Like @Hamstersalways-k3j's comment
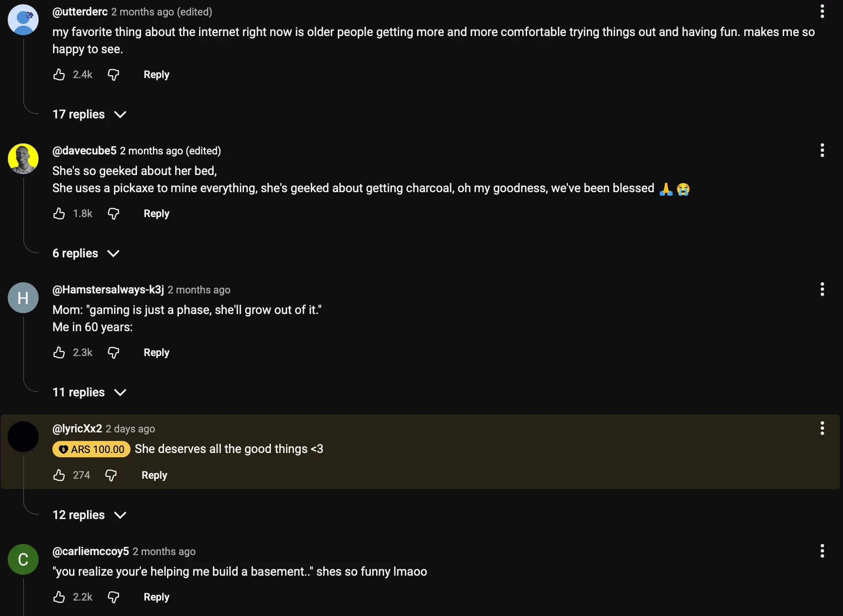 tap(59, 352)
